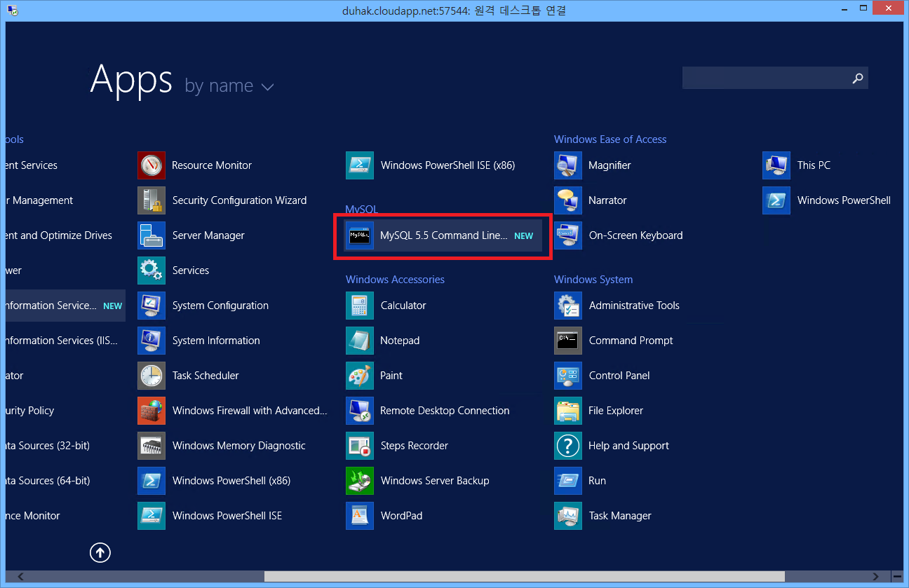Launch Windows Server Backup icon
Viewport: 909px width, 588px height.
coord(360,481)
